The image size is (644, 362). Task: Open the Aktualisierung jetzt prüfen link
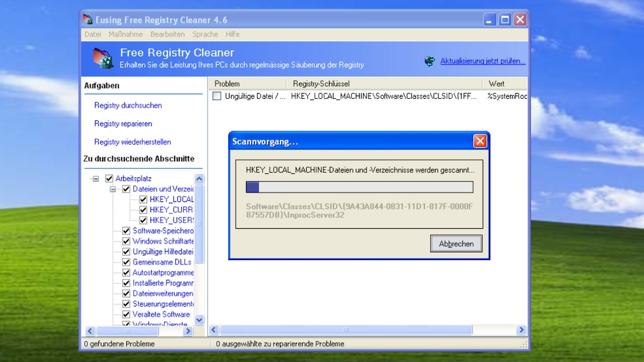pyautogui.click(x=483, y=61)
